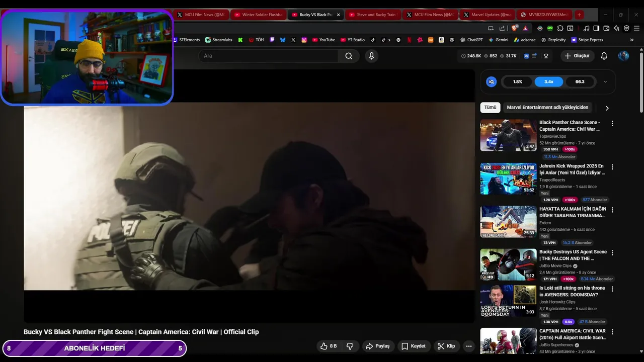Image resolution: width=644 pixels, height=362 pixels.
Task: Open options for Is Loki still sitting video
Action: click(612, 289)
